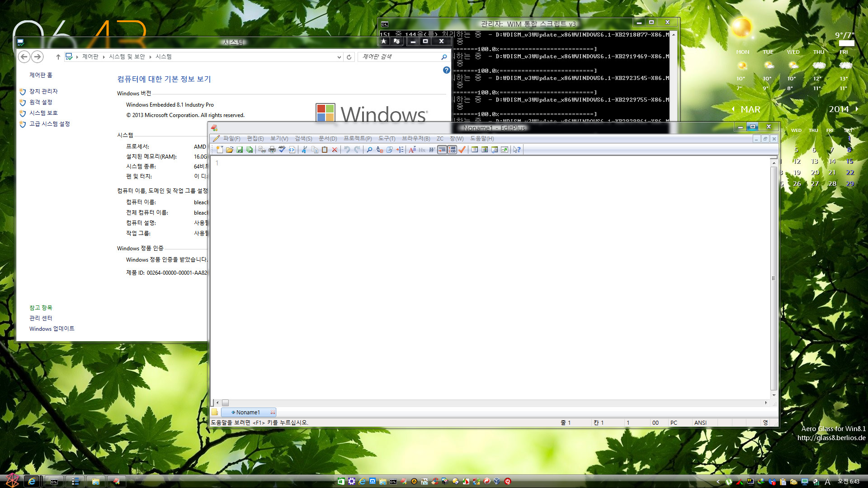
Task: Open Windows 업데이트 link
Action: coord(52,328)
